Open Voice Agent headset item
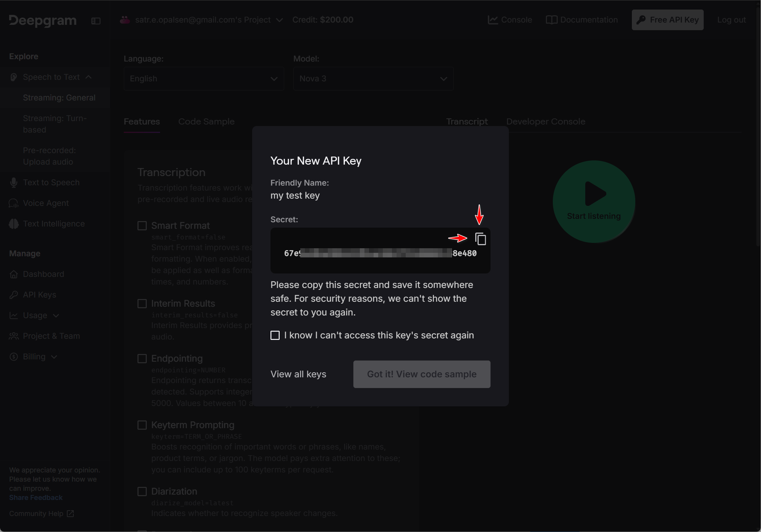This screenshot has height=532, width=761. pos(14,203)
